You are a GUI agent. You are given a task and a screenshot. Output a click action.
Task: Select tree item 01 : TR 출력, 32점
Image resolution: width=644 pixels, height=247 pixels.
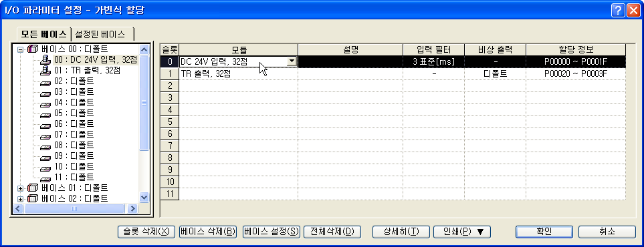coord(87,71)
